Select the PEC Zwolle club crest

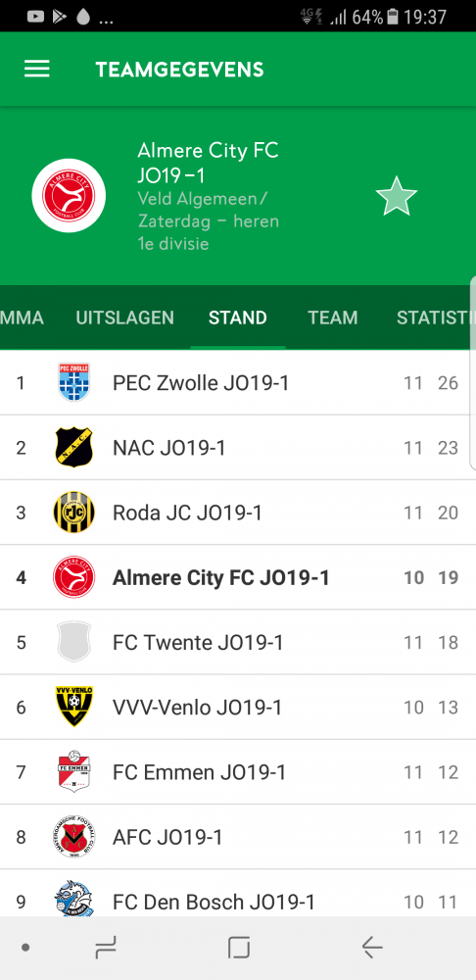[x=73, y=382]
